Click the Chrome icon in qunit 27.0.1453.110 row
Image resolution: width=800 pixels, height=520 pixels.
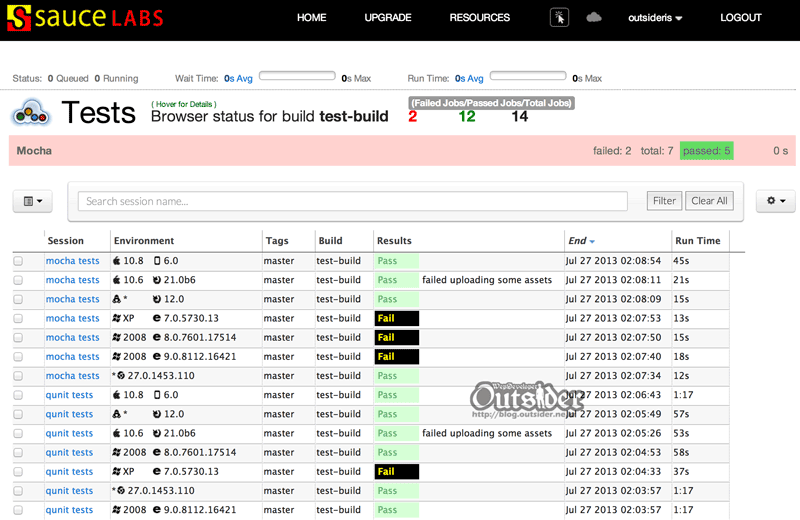[121, 490]
